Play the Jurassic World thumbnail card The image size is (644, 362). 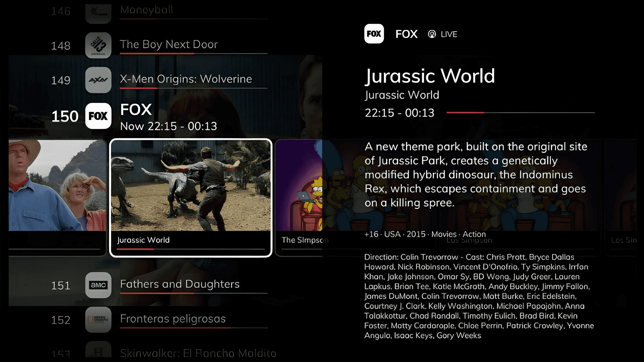pyautogui.click(x=191, y=198)
